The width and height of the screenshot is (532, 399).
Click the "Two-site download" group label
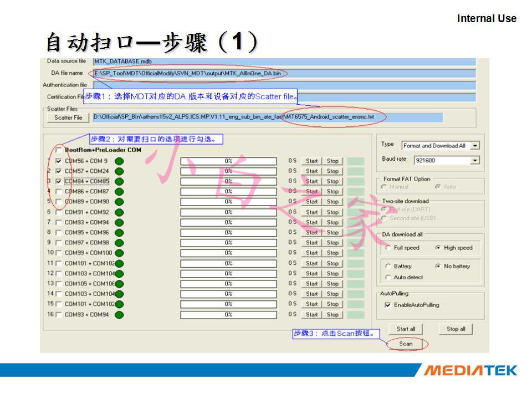coord(406,201)
